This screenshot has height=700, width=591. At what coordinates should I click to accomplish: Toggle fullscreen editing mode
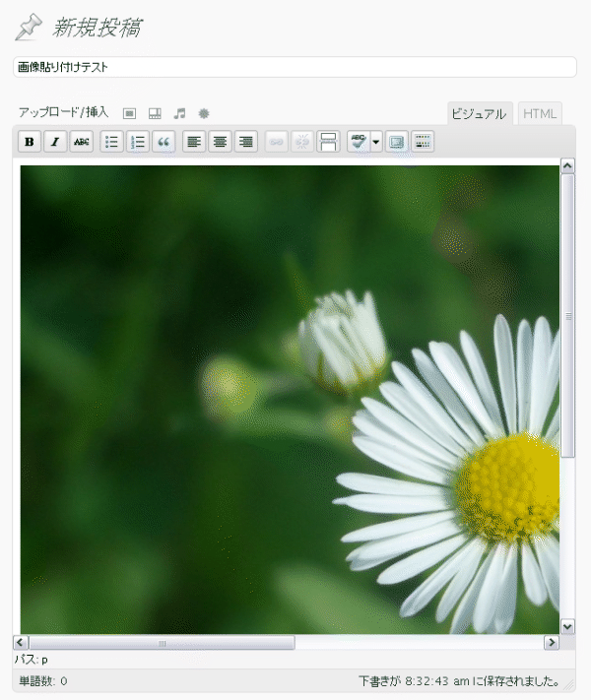tap(397, 142)
